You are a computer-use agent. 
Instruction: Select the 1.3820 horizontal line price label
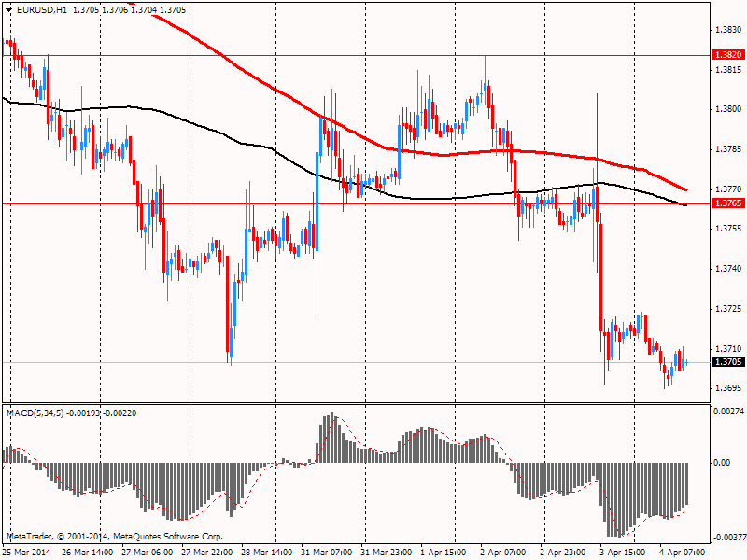coord(728,55)
